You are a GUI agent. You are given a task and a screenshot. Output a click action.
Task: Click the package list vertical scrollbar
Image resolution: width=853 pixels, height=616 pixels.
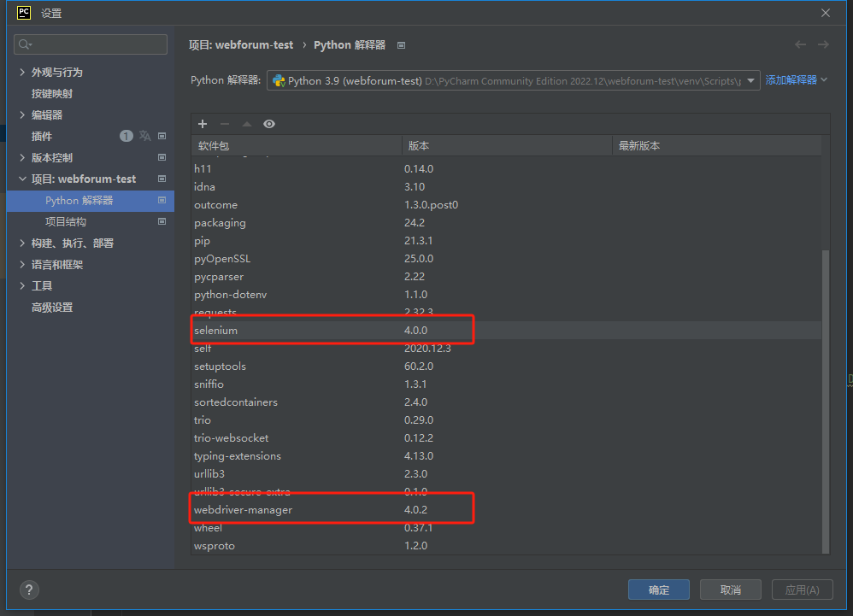(x=826, y=402)
